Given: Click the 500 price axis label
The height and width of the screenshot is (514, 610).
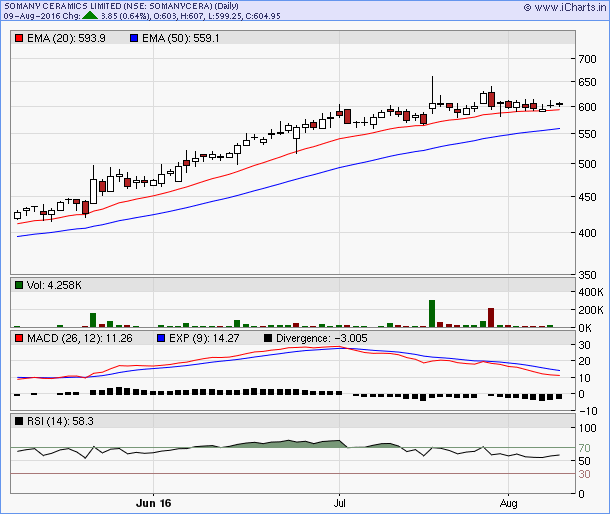Looking at the screenshot, I should (587, 164).
